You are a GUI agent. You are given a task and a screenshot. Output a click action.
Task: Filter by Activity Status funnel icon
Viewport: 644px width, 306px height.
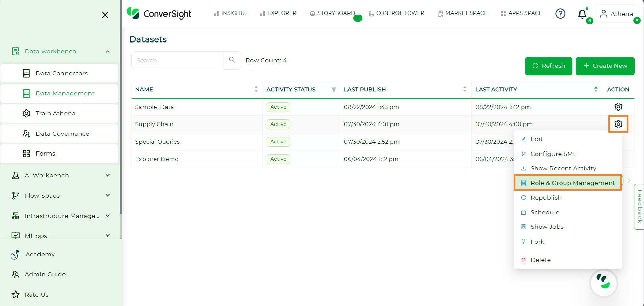click(334, 89)
